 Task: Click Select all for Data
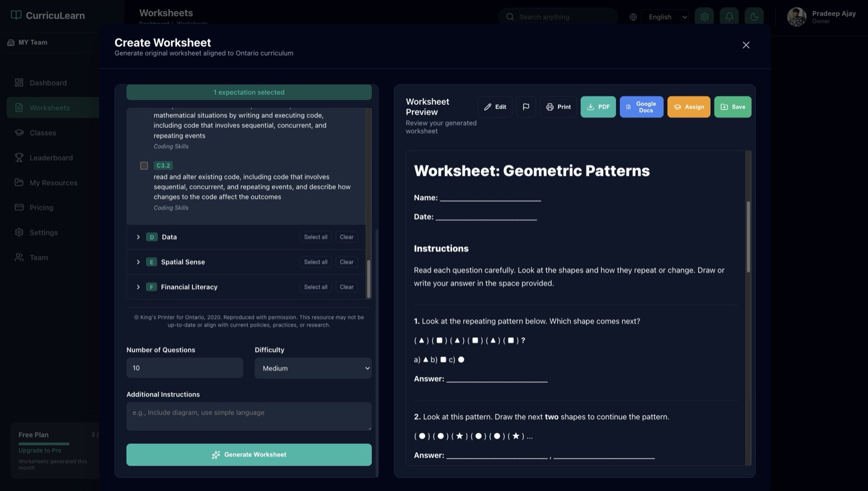coord(316,237)
